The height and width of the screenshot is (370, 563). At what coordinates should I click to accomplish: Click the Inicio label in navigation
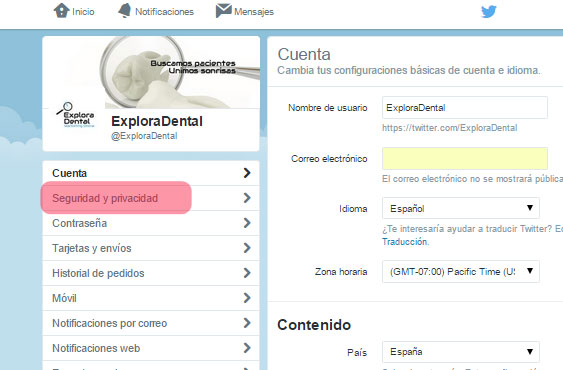[83, 12]
